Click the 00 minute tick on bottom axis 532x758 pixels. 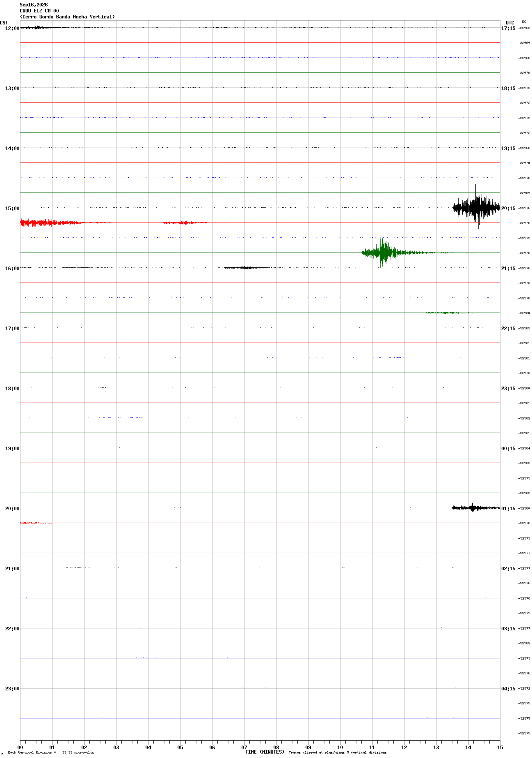pyautogui.click(x=20, y=747)
